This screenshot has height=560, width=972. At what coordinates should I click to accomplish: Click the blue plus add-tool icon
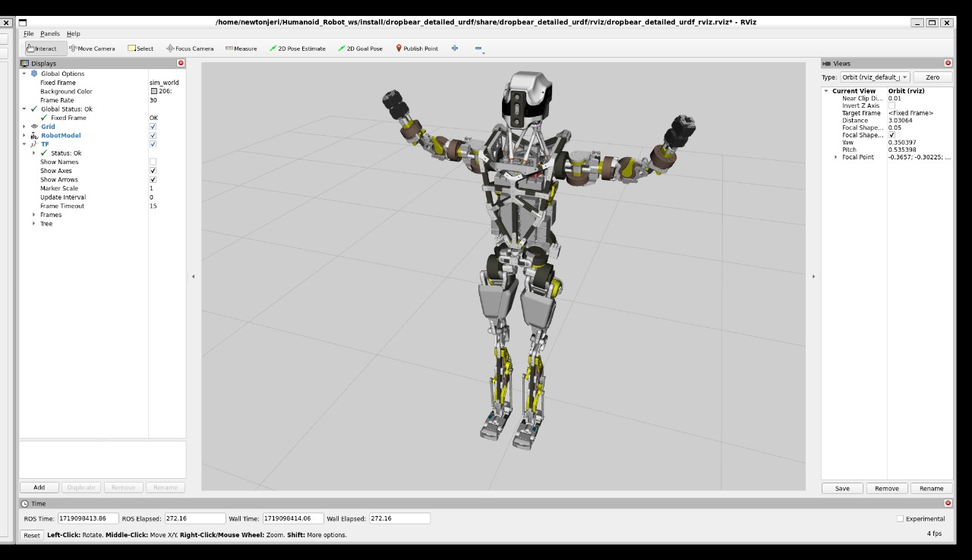[x=455, y=49]
